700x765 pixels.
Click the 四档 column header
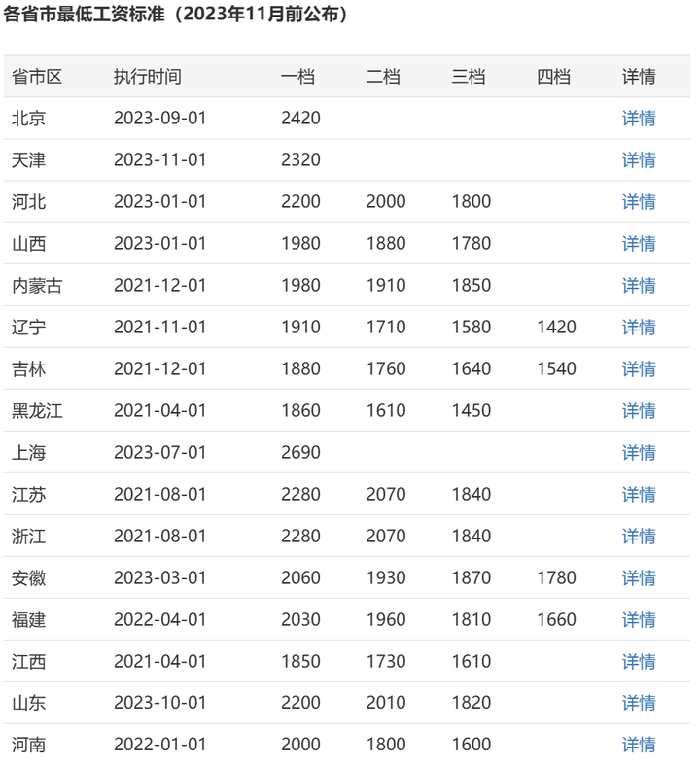(553, 77)
